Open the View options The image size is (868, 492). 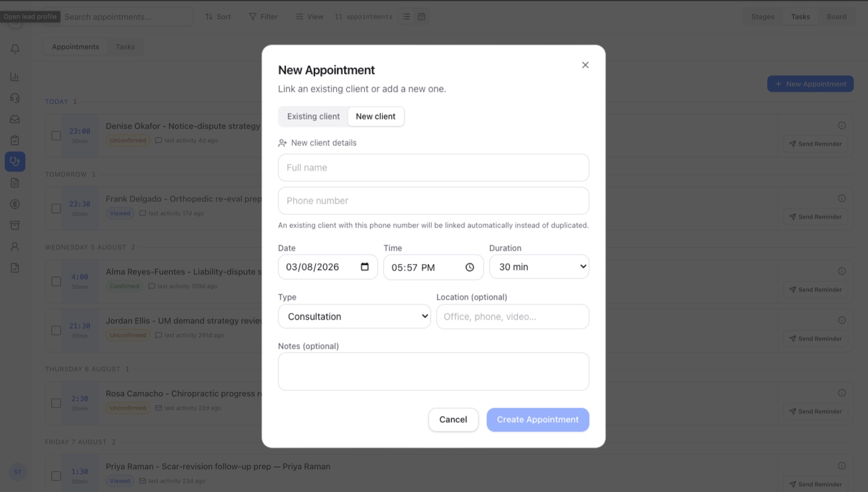pos(309,16)
